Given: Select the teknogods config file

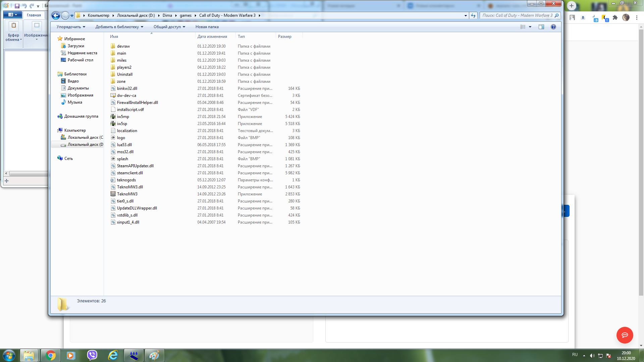Looking at the screenshot, I should coord(126,180).
